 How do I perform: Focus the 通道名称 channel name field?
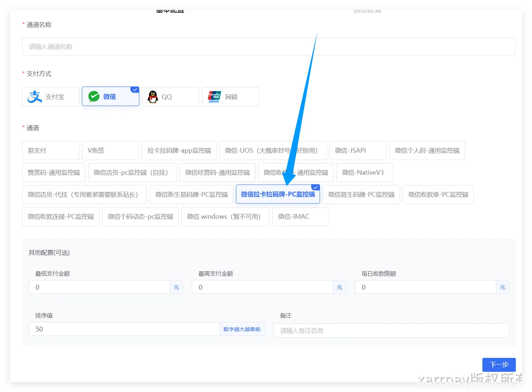tap(269, 47)
